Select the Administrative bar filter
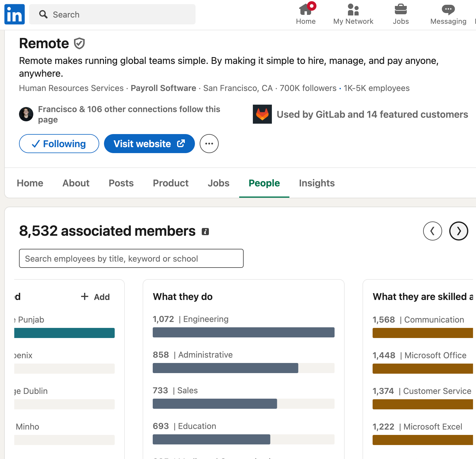 click(244, 368)
